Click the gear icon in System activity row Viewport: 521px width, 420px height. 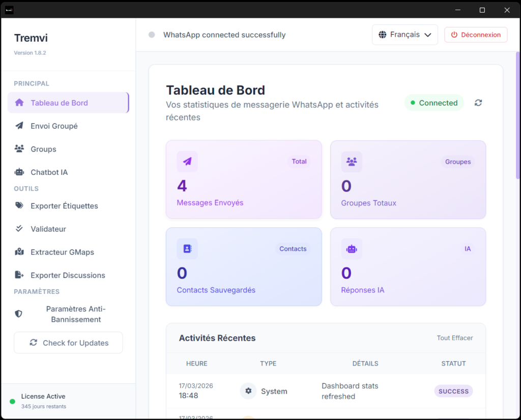(x=248, y=391)
